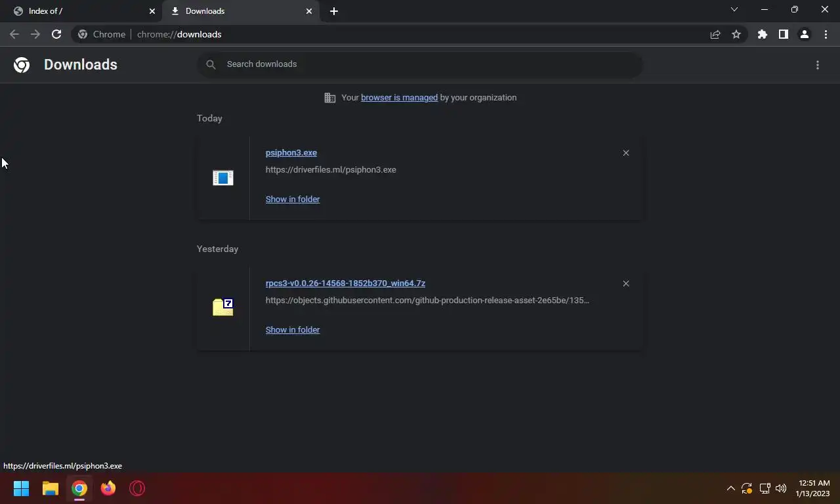
Task: Click the Chrome taskbar icon
Action: click(x=79, y=488)
